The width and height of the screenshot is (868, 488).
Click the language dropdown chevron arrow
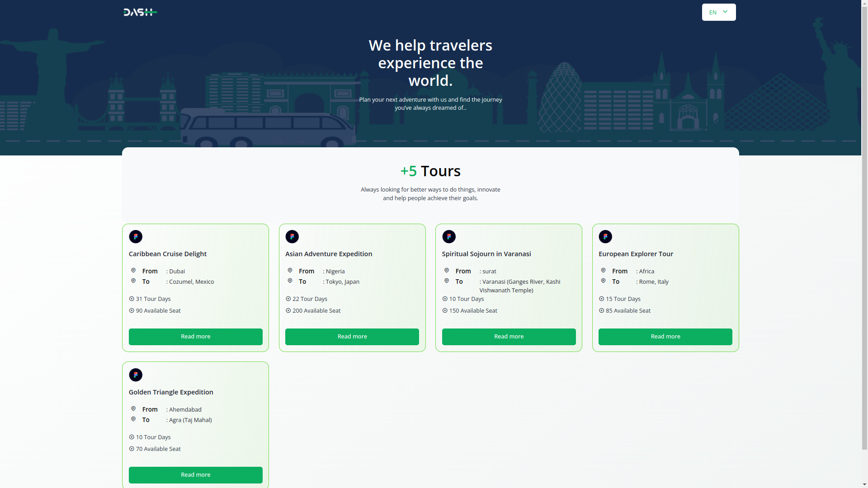click(x=725, y=12)
